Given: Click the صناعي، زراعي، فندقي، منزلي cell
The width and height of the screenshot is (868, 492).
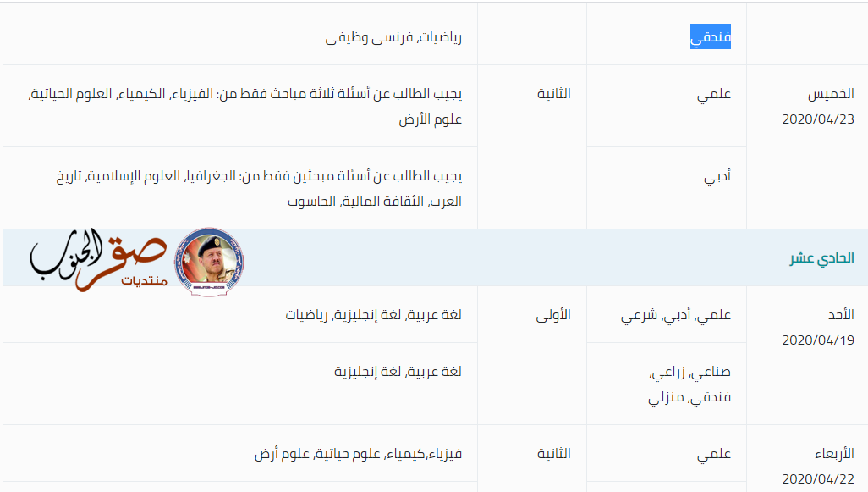Looking at the screenshot, I should coord(689,384).
